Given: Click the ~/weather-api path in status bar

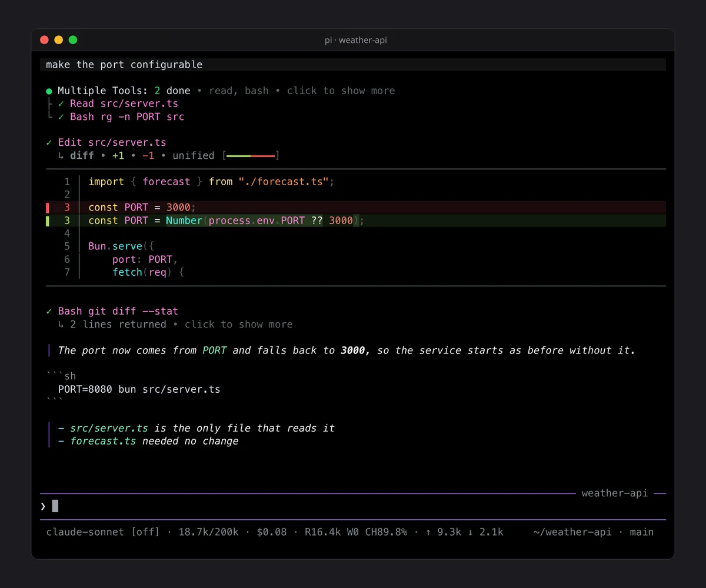Looking at the screenshot, I should click(x=572, y=532).
